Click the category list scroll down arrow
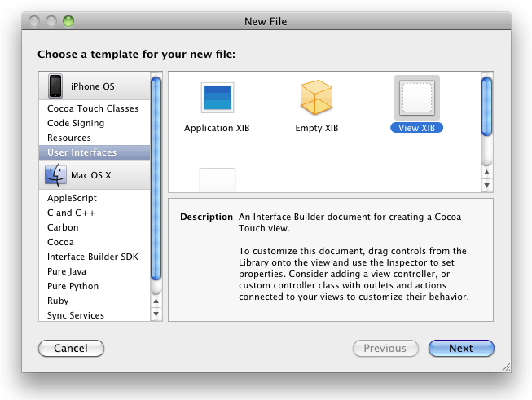Screen dimensions: 532x400 156,314
